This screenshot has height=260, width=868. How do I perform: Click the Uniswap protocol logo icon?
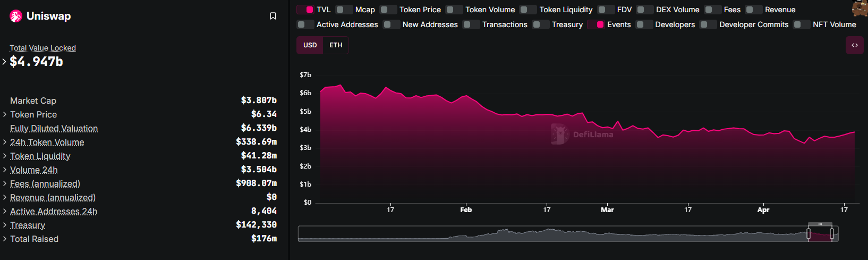click(16, 16)
